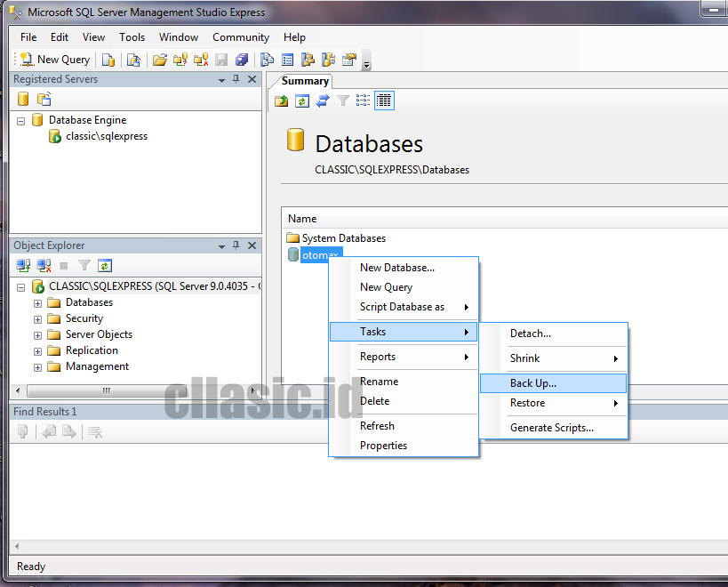Open the Restore submenu
Screen dimensions: 728x587
click(553, 403)
